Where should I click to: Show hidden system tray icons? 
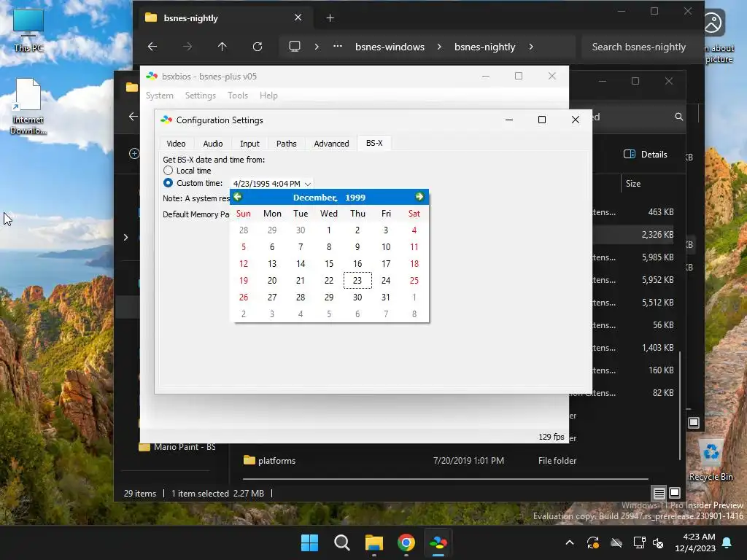point(569,542)
